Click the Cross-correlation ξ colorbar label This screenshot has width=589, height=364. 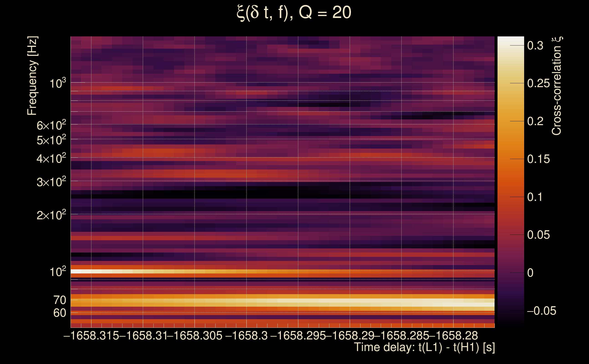pos(557,86)
